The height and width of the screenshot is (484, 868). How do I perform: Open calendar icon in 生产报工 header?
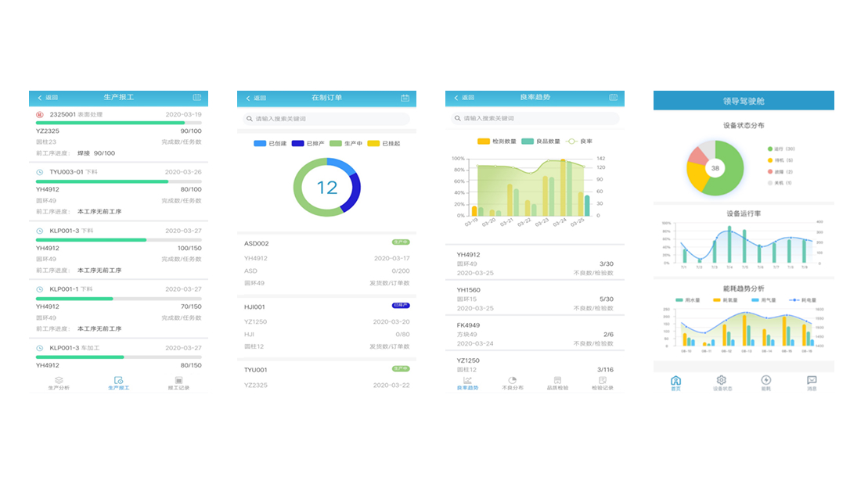click(x=197, y=98)
